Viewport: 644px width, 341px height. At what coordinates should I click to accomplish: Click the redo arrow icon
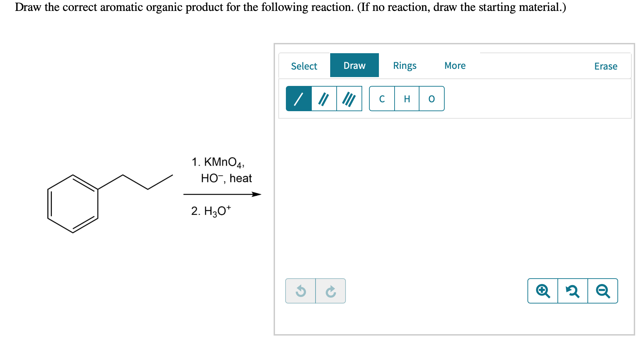pos(331,291)
